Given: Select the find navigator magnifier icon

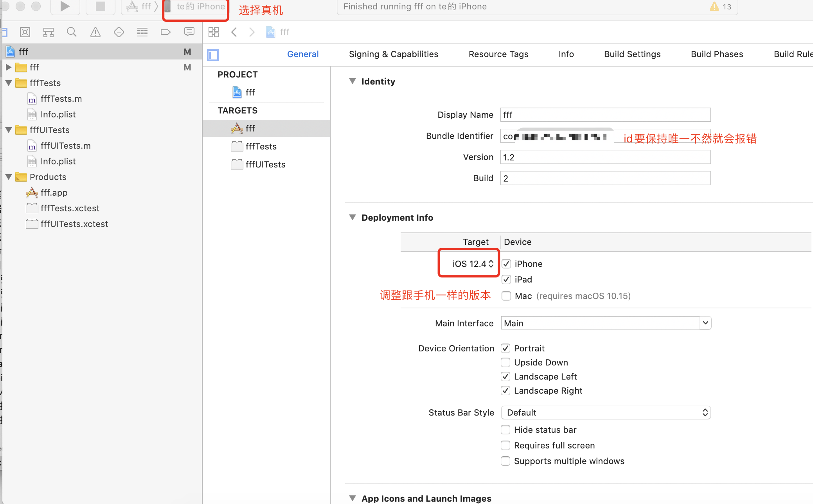Looking at the screenshot, I should pos(72,32).
